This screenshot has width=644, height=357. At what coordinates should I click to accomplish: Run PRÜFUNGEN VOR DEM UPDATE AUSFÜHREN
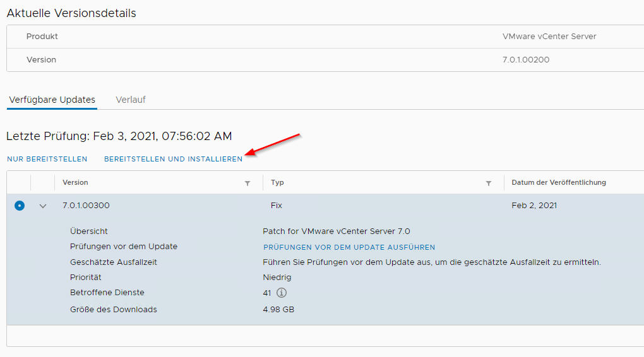[349, 247]
